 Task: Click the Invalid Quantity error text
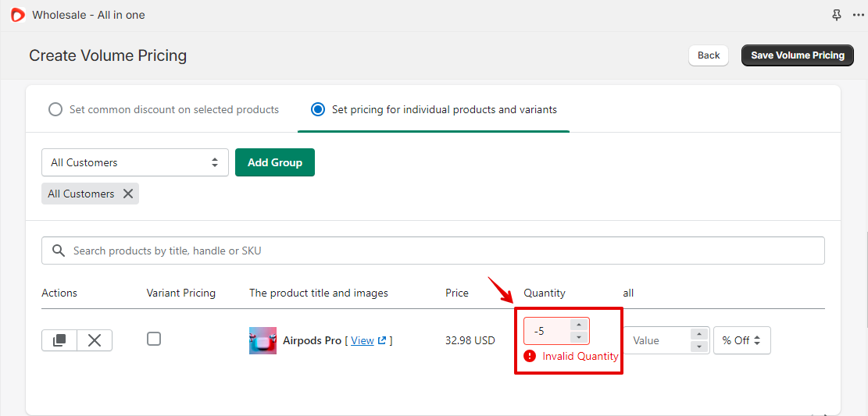(x=580, y=356)
